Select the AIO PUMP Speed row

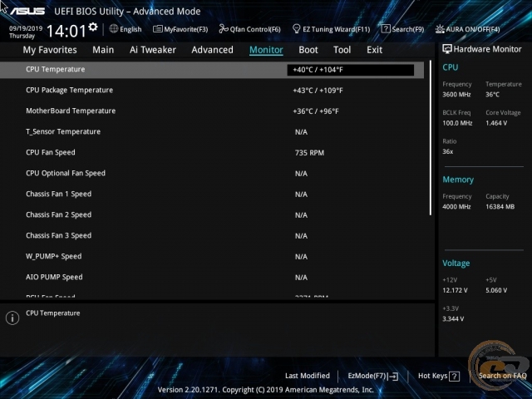click(212, 277)
